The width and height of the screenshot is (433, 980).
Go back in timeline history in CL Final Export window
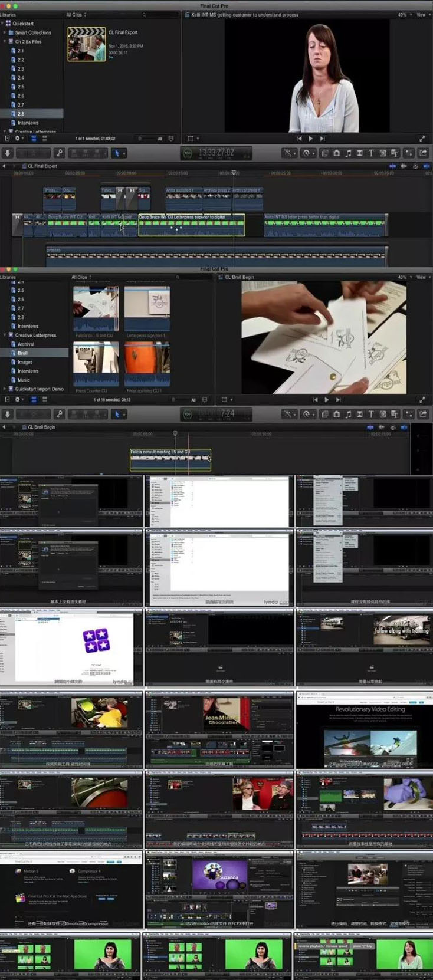click(5, 166)
